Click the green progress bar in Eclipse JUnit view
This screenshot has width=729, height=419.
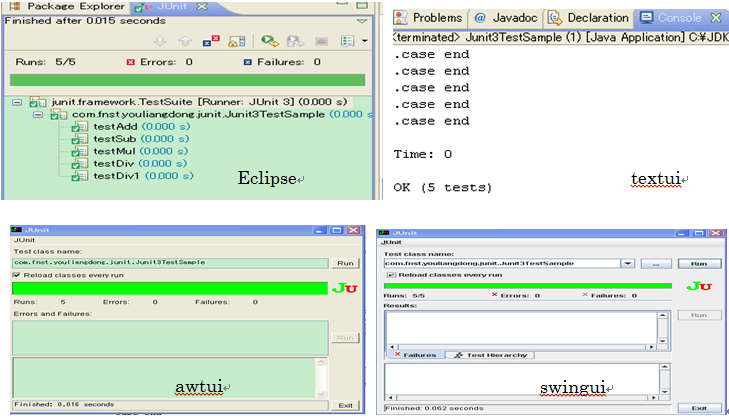tap(187, 80)
